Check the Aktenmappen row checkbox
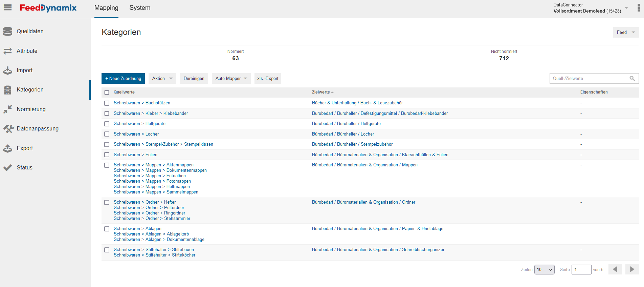Image resolution: width=644 pixels, height=287 pixels. click(x=107, y=165)
